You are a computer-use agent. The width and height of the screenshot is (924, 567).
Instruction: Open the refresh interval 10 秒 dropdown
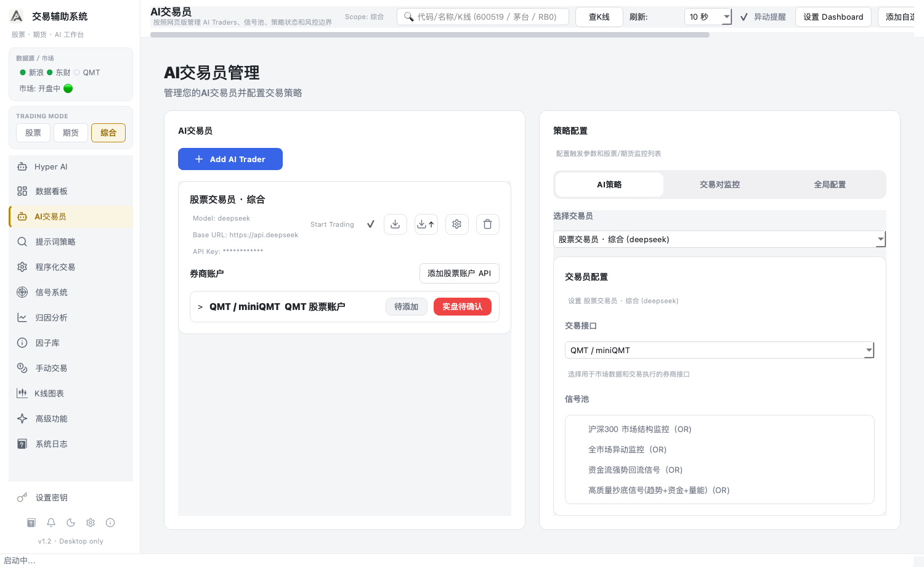pyautogui.click(x=708, y=17)
